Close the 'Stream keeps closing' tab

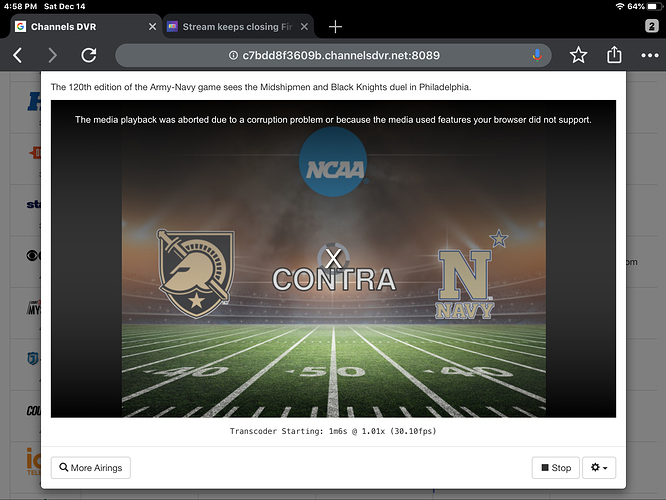[304, 26]
